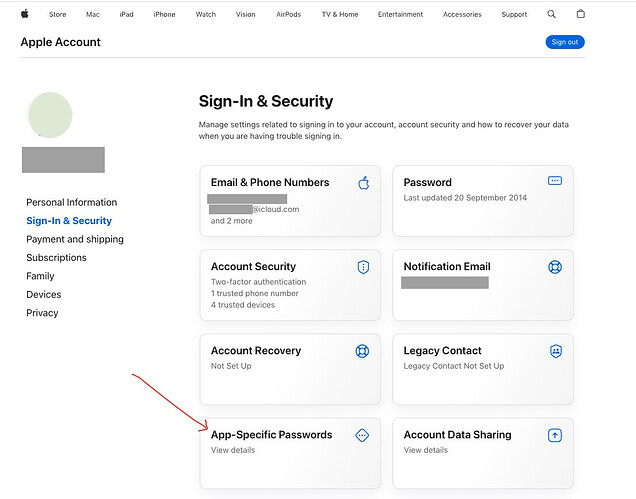Open the AirPods menu

click(x=288, y=14)
